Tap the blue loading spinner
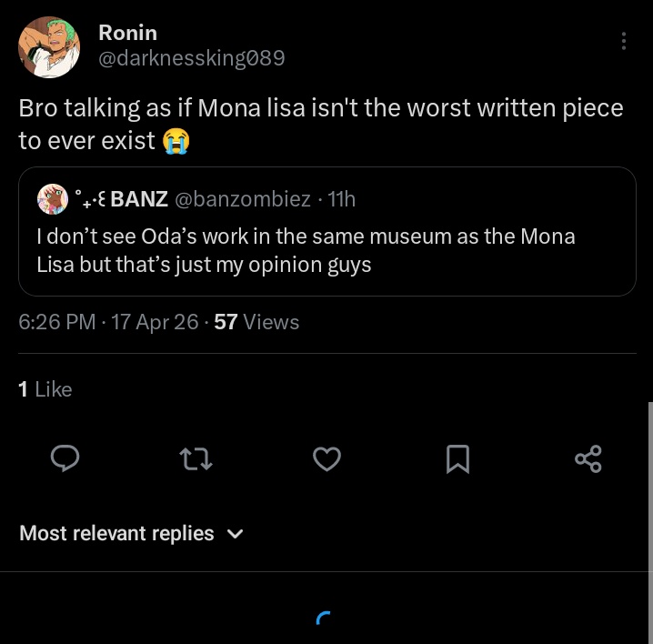The image size is (653, 644). [324, 619]
